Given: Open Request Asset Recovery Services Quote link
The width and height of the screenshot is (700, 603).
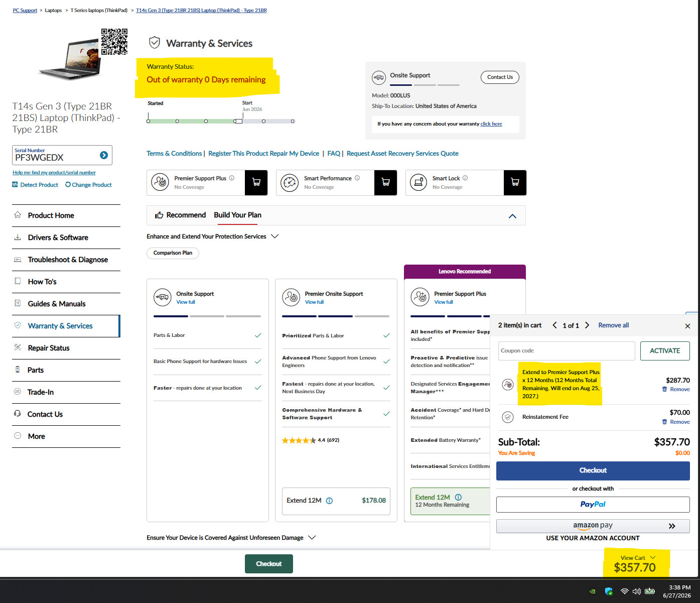Looking at the screenshot, I should (402, 154).
